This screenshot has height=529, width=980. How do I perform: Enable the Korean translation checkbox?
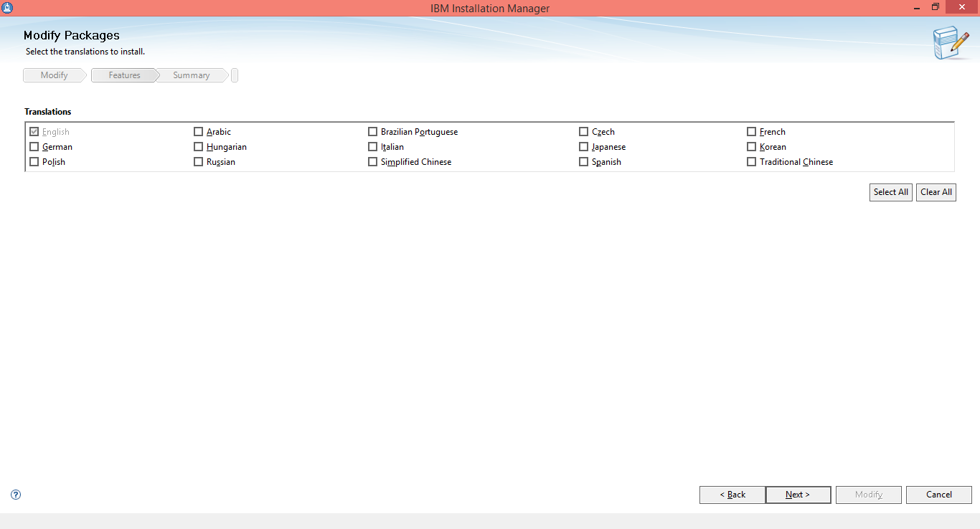click(752, 147)
